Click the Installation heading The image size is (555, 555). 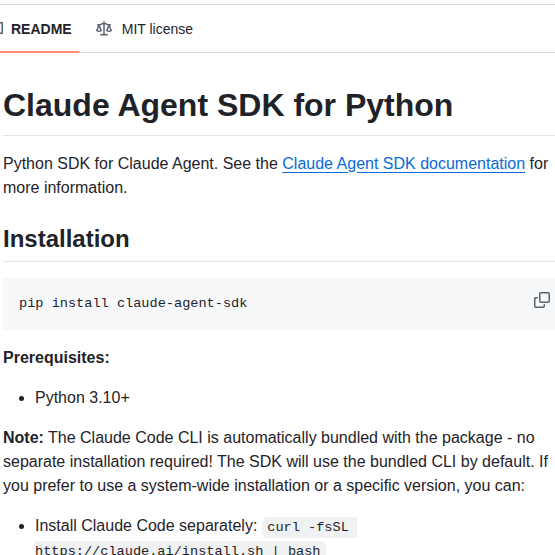tap(66, 239)
